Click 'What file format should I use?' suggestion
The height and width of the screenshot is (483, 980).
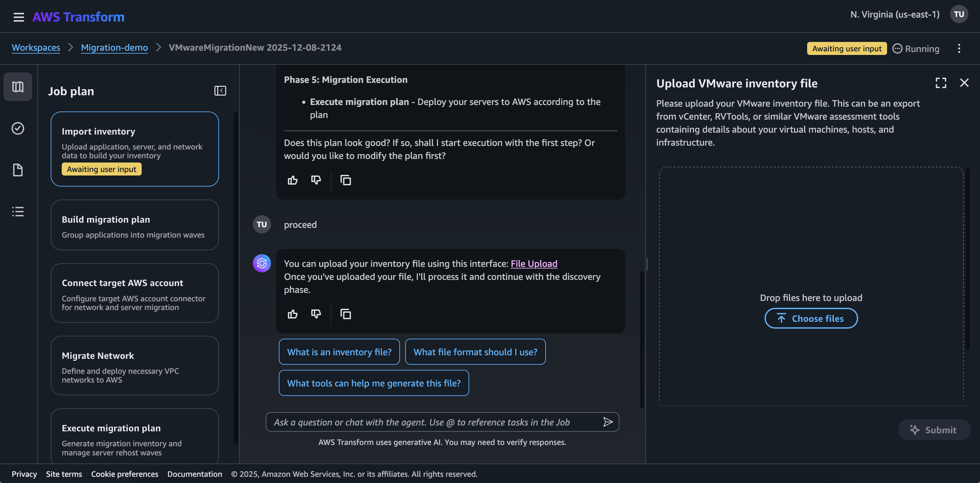coord(475,352)
